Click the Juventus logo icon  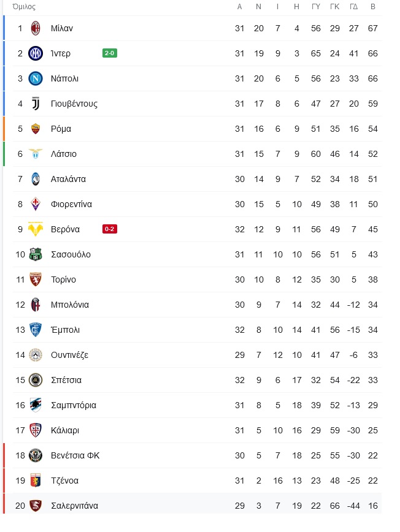pyautogui.click(x=36, y=104)
